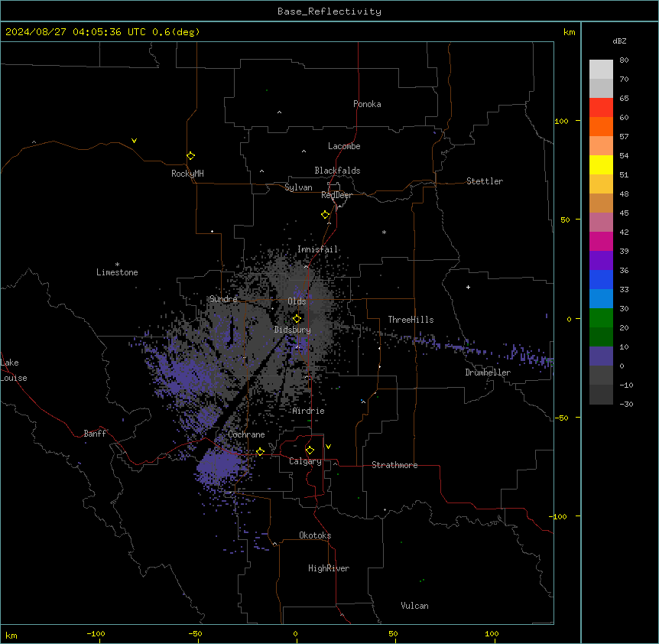The image size is (659, 644).
Task: Click the Vulcan label
Action: pos(415,606)
